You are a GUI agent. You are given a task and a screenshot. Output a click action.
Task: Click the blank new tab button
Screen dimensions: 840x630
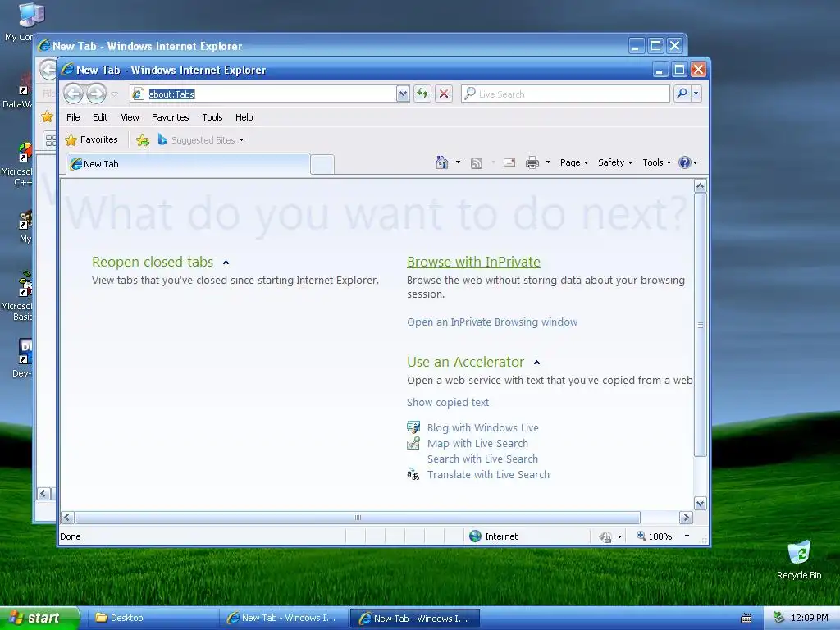click(x=322, y=164)
